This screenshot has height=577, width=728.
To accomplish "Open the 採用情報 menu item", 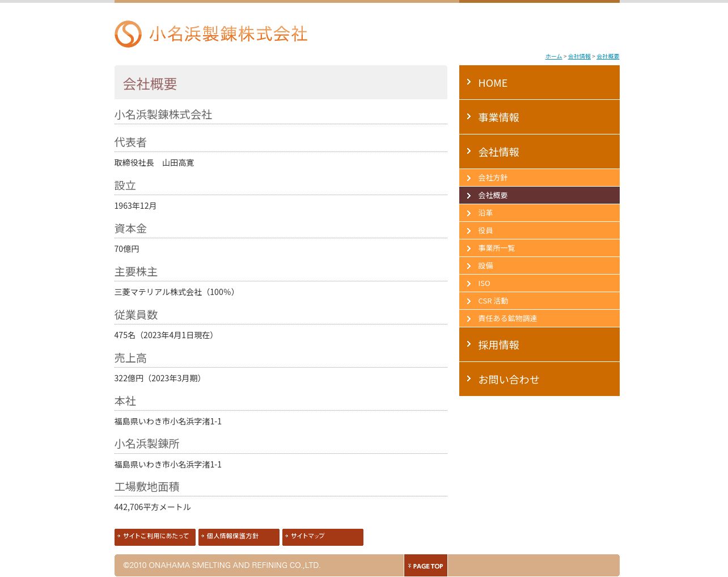I will point(539,344).
